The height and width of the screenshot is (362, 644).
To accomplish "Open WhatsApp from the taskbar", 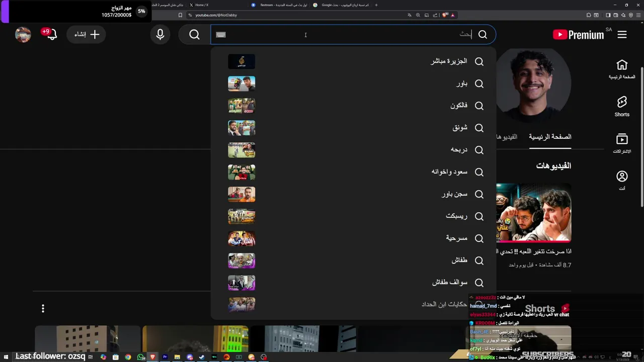I will 140,357.
